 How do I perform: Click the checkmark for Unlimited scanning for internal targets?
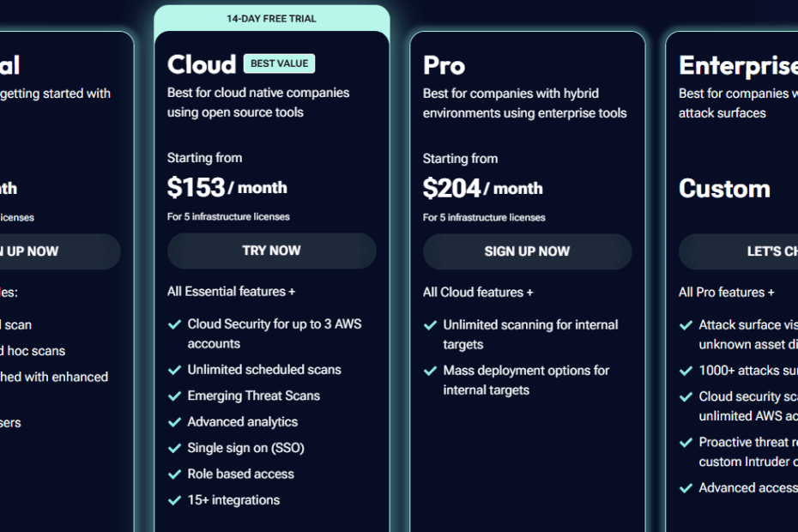point(430,325)
